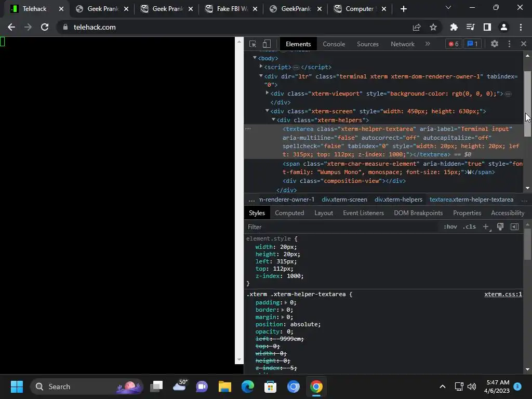Select the inspect element picker icon
Screen dimensions: 532x399
coord(252,44)
